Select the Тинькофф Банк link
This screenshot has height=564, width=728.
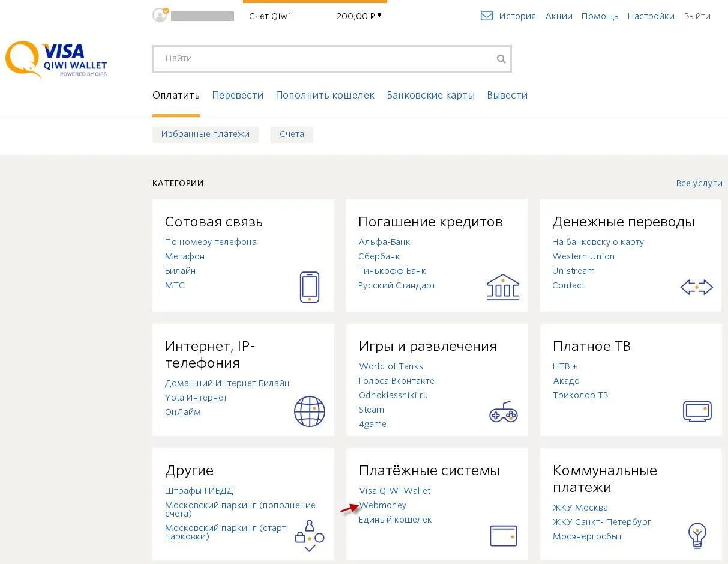[392, 271]
